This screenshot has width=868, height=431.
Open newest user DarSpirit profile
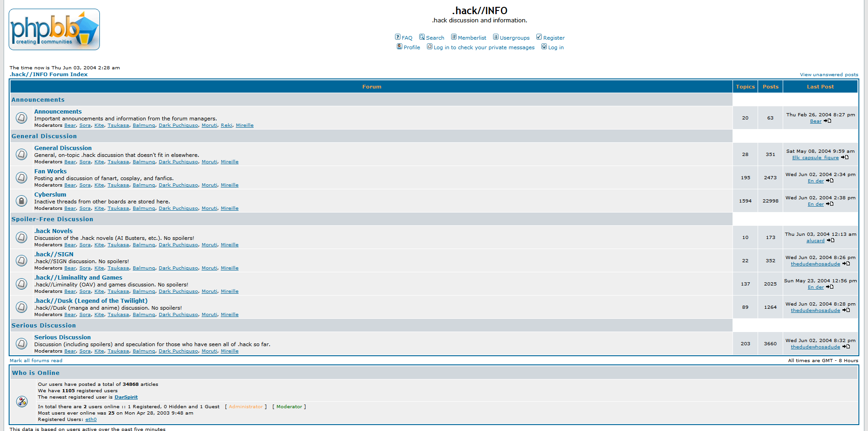(x=126, y=397)
